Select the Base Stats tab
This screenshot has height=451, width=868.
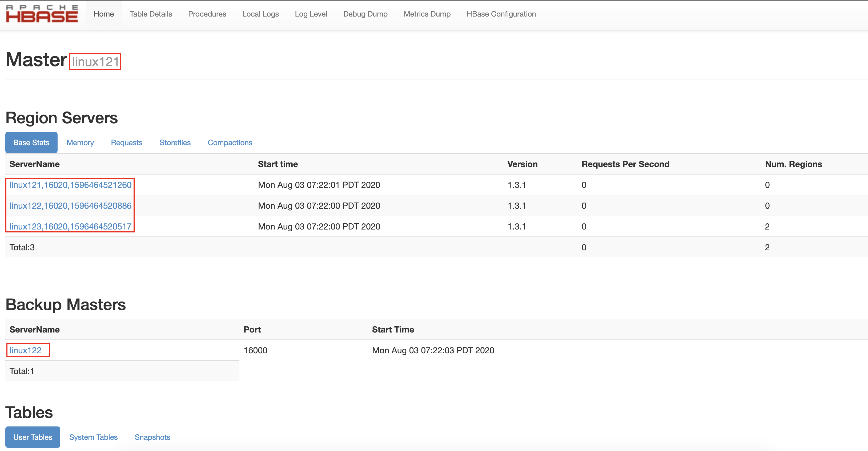click(31, 142)
